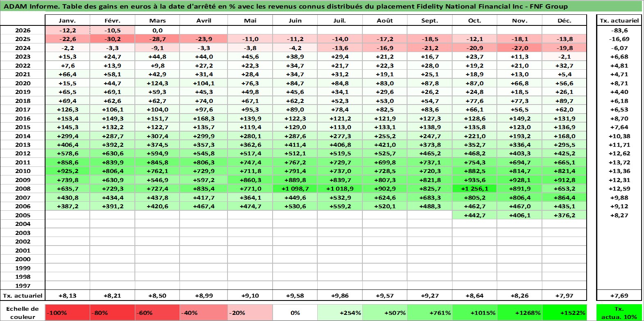Viewport: 644px width, 321px height.
Task: Select cell with value +442,7
Action: point(475,215)
